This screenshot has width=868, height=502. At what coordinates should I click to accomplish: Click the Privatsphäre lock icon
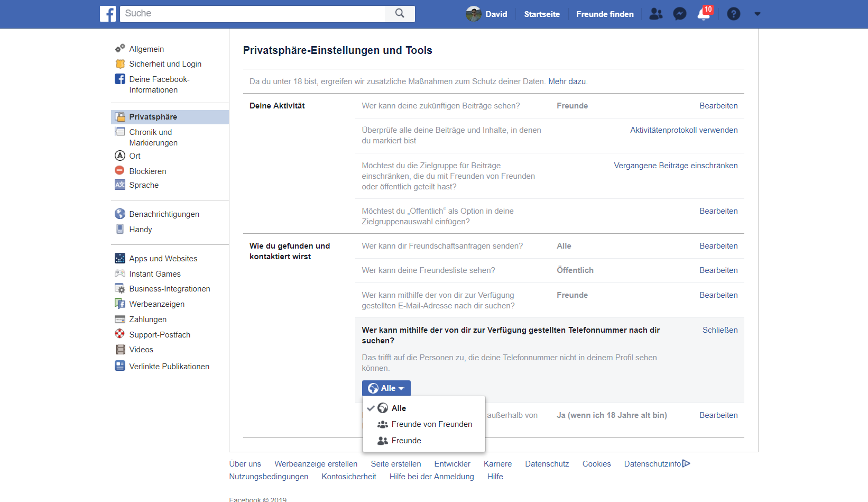120,117
